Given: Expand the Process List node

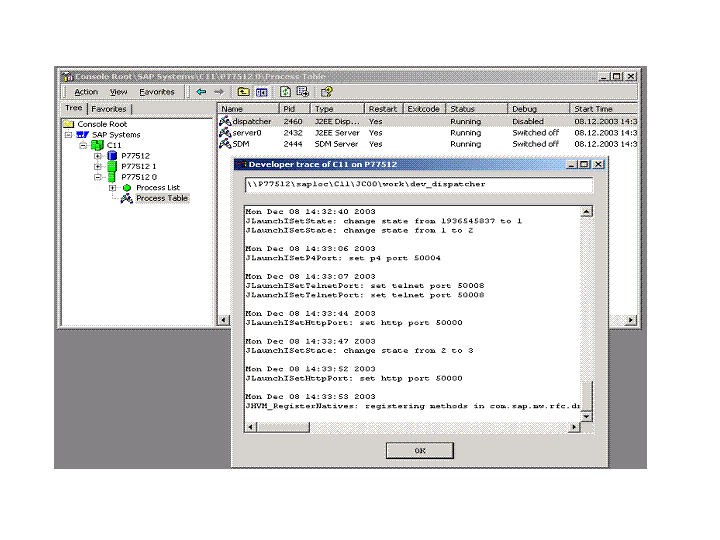Looking at the screenshot, I should pyautogui.click(x=112, y=188).
